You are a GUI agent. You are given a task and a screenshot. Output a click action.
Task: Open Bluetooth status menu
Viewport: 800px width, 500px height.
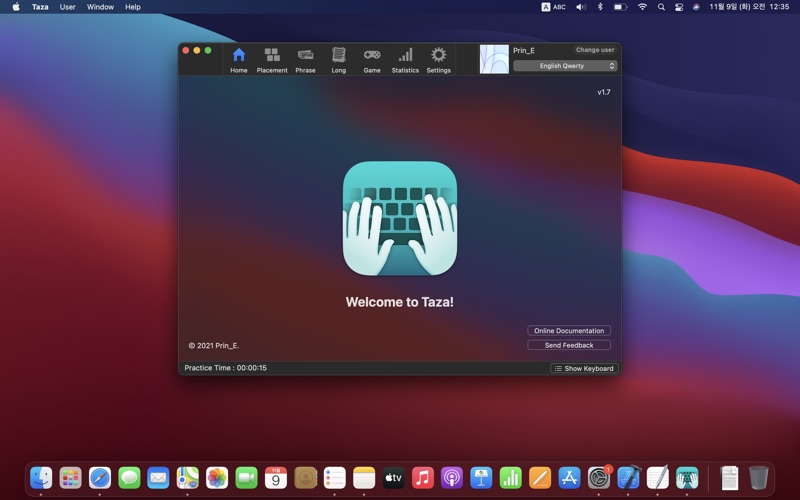tap(600, 7)
